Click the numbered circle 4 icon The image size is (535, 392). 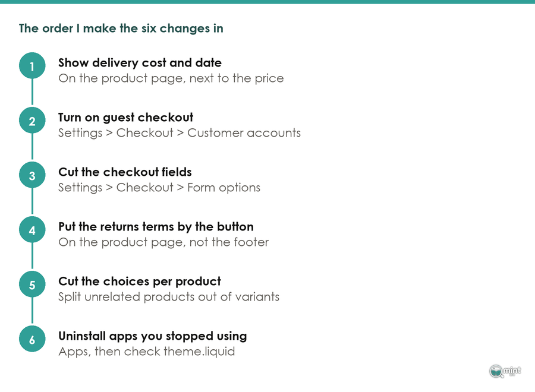tap(32, 230)
